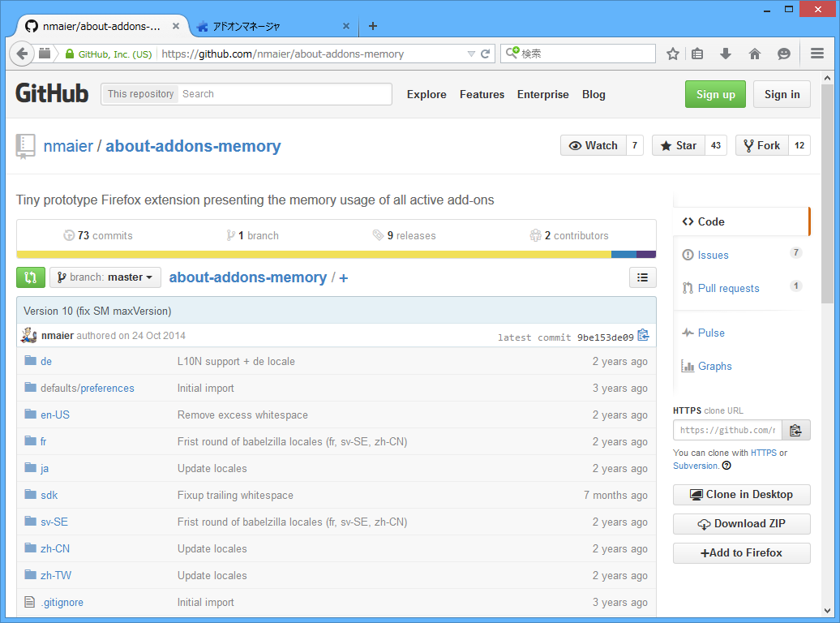Copy clone URL using the clipboard icon
This screenshot has width=840, height=623.
795,430
